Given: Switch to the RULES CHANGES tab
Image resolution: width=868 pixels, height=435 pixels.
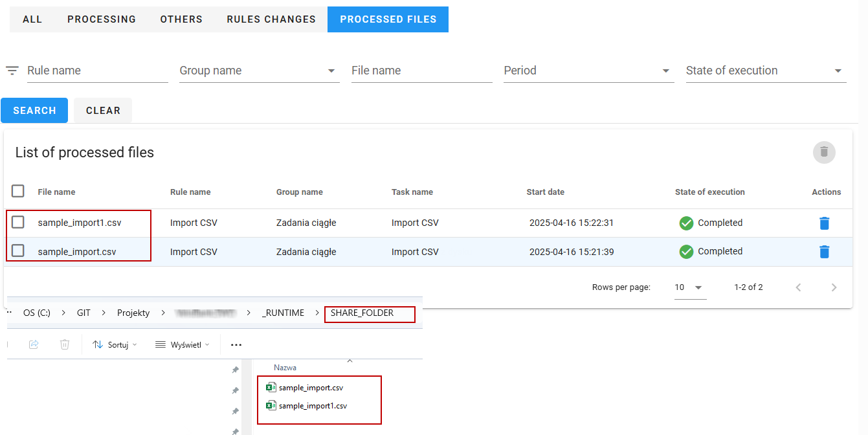Looking at the screenshot, I should pos(271,19).
